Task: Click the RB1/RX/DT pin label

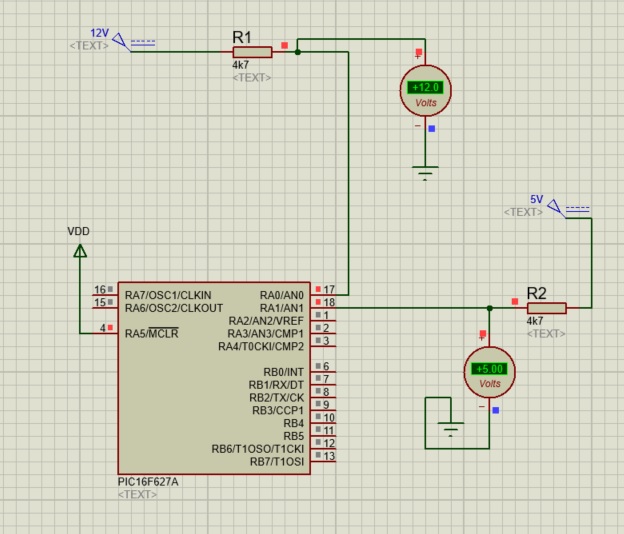Action: point(276,385)
